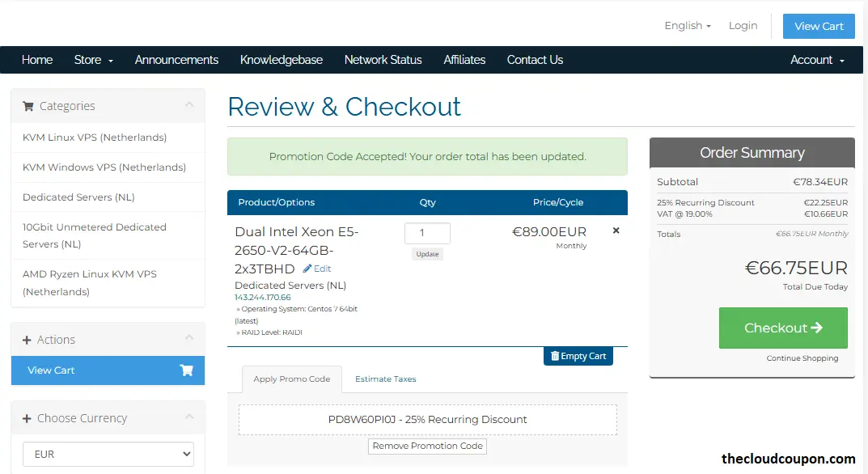Click the plus icon next to Actions
Screen dimensions: 868x474
pos(27,341)
